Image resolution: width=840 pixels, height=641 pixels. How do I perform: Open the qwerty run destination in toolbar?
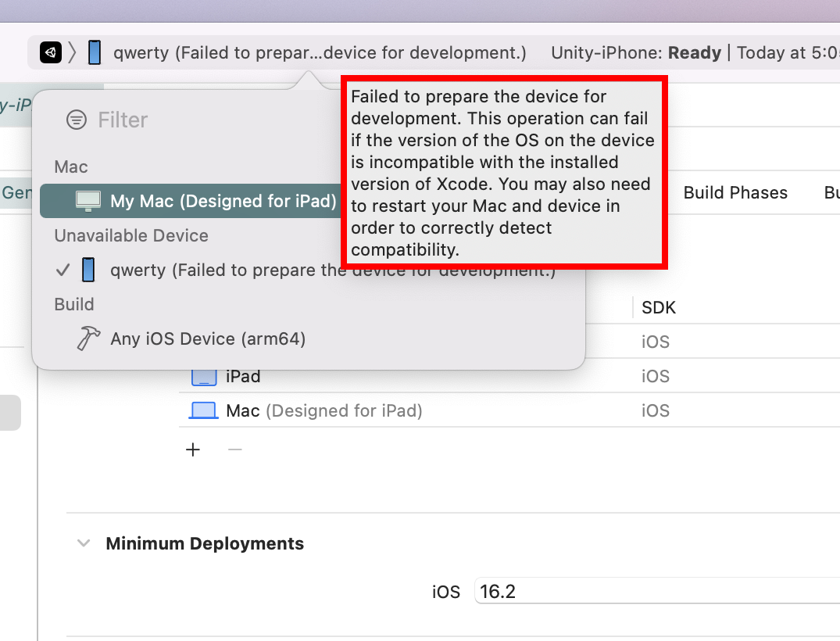tap(320, 52)
